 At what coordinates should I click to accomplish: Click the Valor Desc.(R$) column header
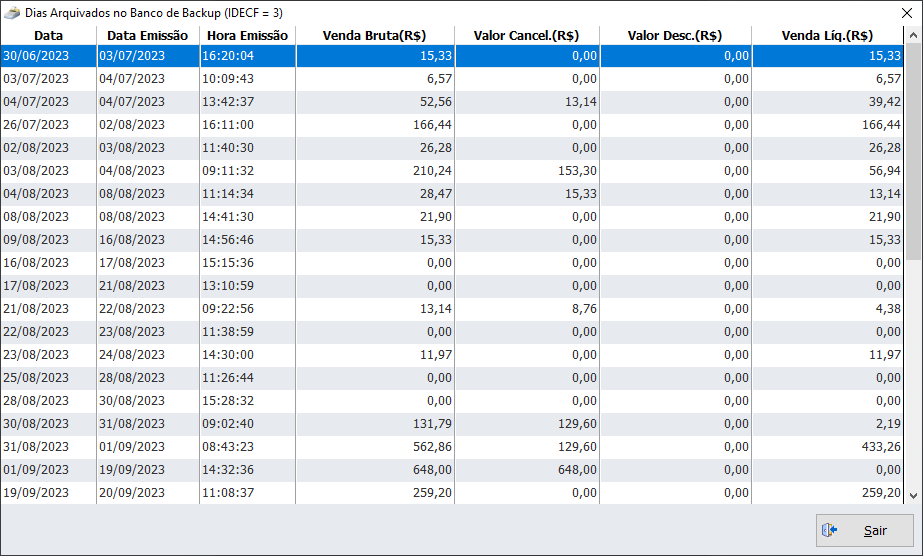click(x=675, y=36)
